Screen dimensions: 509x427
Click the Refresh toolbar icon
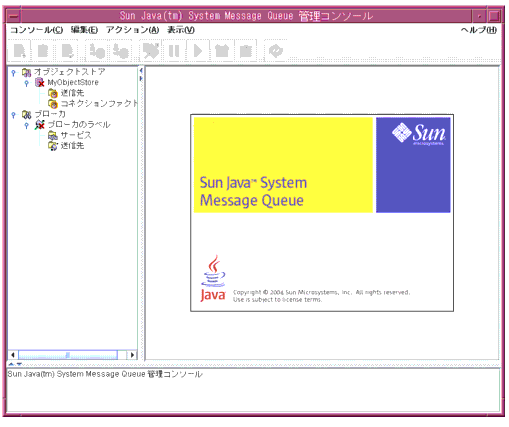point(276,51)
